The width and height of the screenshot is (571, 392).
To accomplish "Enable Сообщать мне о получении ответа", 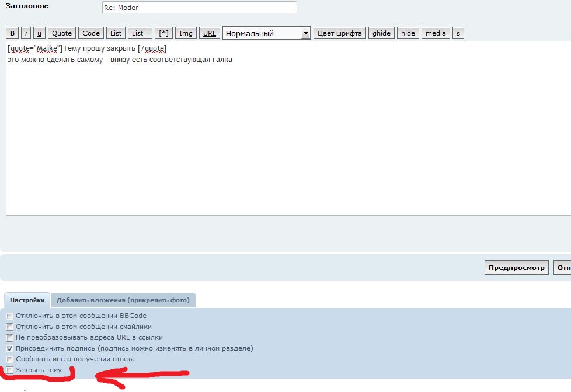I will coord(9,359).
